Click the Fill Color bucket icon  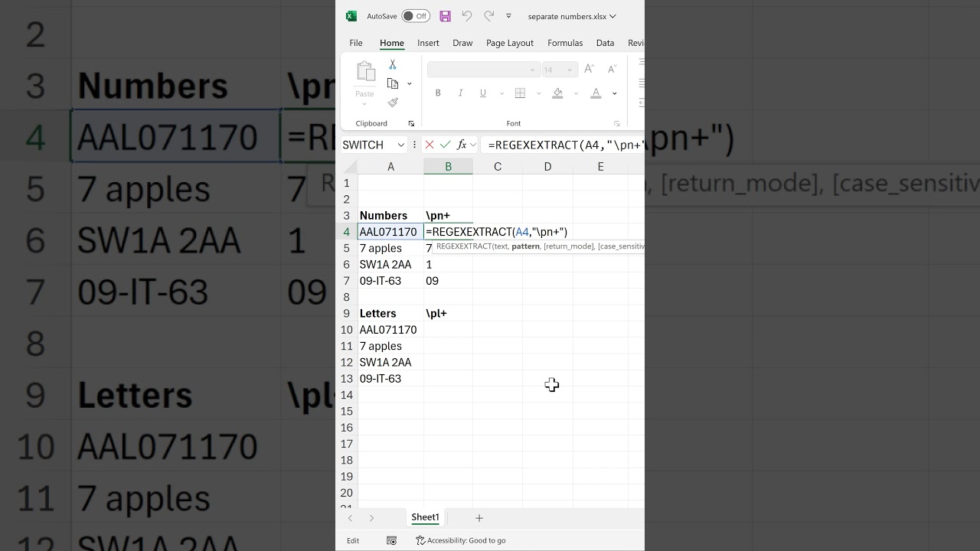point(557,93)
